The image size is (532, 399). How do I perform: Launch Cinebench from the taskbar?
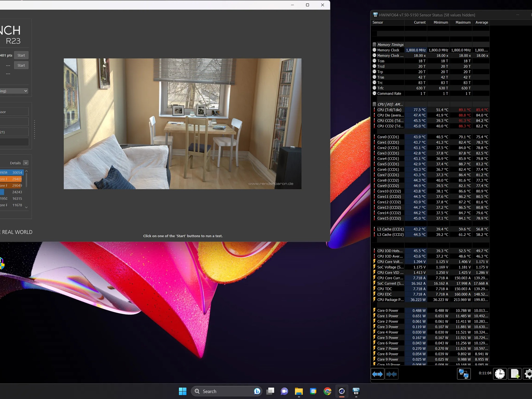tap(342, 391)
